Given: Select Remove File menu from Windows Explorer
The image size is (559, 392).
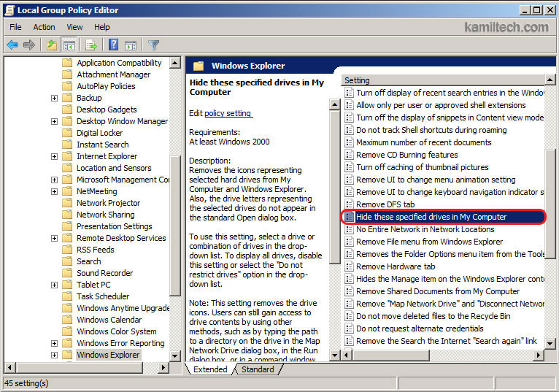Looking at the screenshot, I should coord(429,242).
